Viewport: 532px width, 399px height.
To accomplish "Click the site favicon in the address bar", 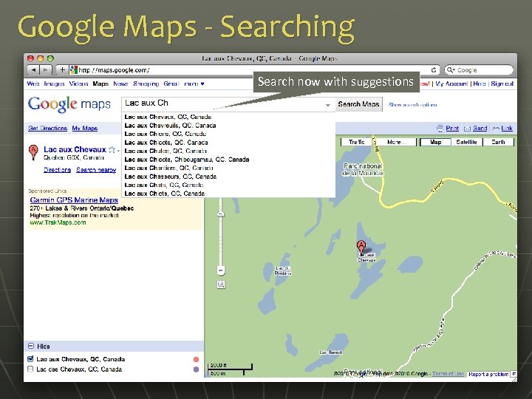I will pos(74,70).
